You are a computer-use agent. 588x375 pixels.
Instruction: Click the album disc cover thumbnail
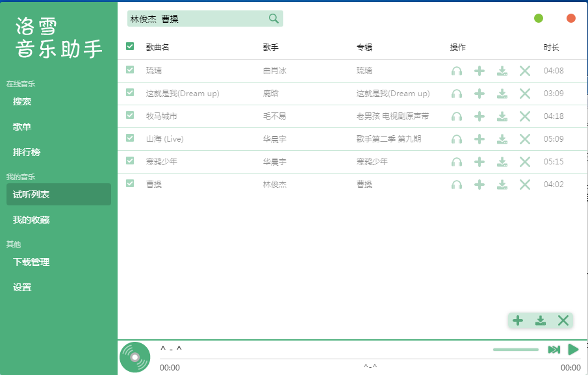click(x=135, y=357)
